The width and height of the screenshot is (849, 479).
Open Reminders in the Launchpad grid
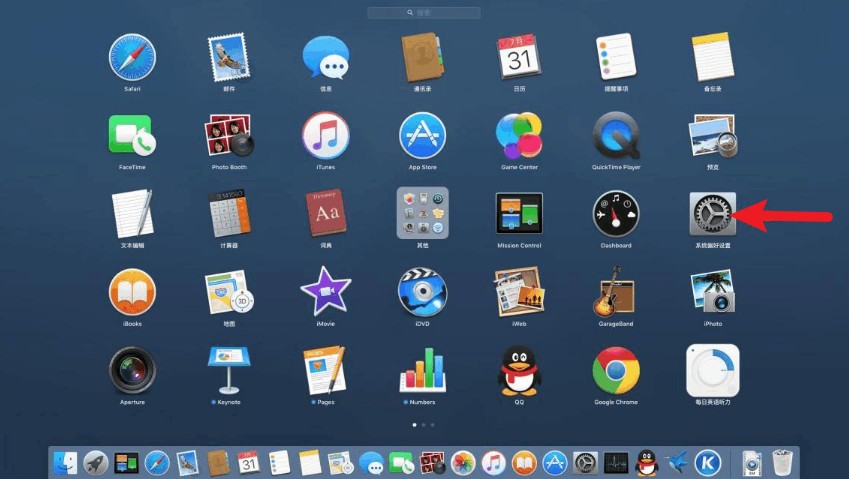click(616, 57)
